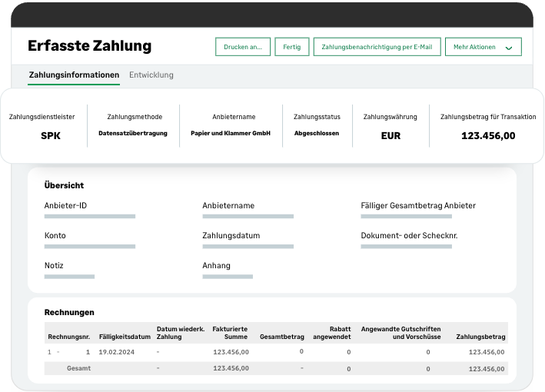Click the Zahlungswährung label

pyautogui.click(x=390, y=117)
